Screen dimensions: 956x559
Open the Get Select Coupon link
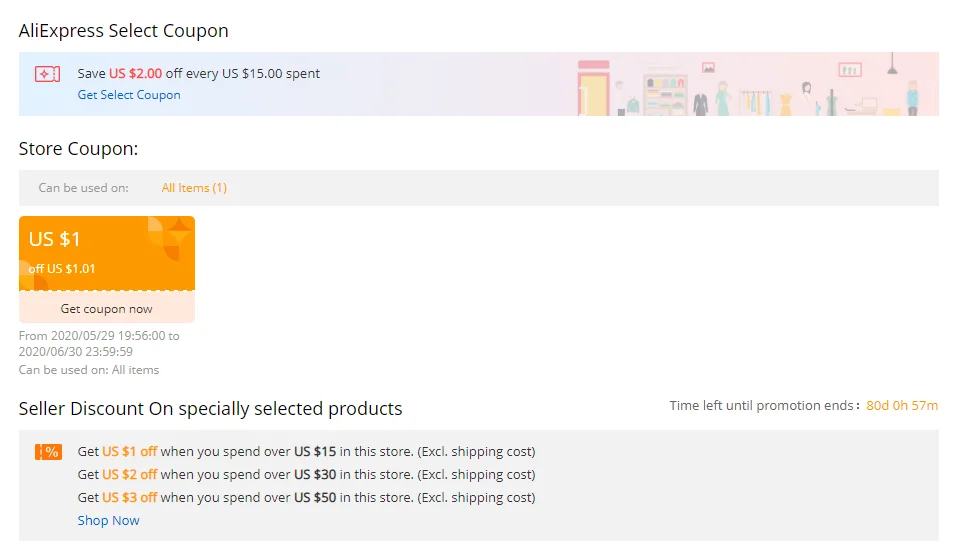click(129, 95)
